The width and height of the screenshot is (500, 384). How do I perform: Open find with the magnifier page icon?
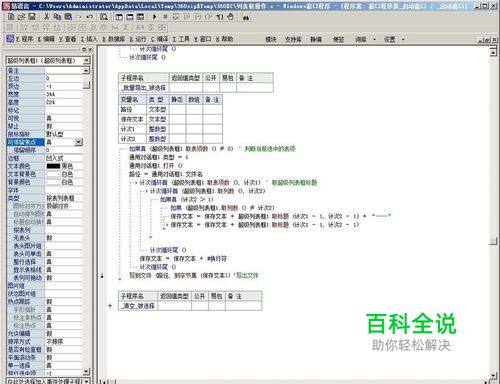click(x=104, y=17)
